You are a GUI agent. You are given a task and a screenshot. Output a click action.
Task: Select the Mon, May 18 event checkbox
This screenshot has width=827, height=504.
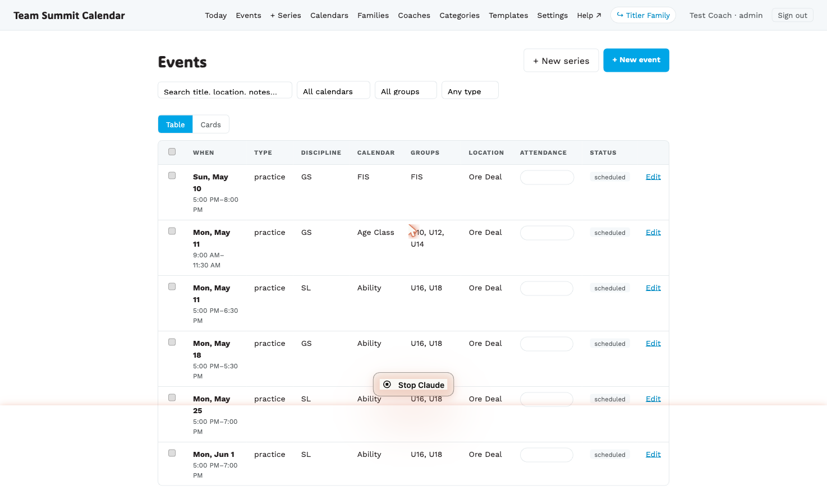coord(172,343)
